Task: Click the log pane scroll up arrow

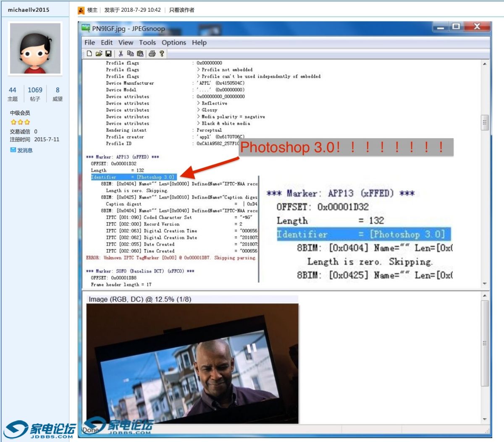Action: click(x=485, y=64)
